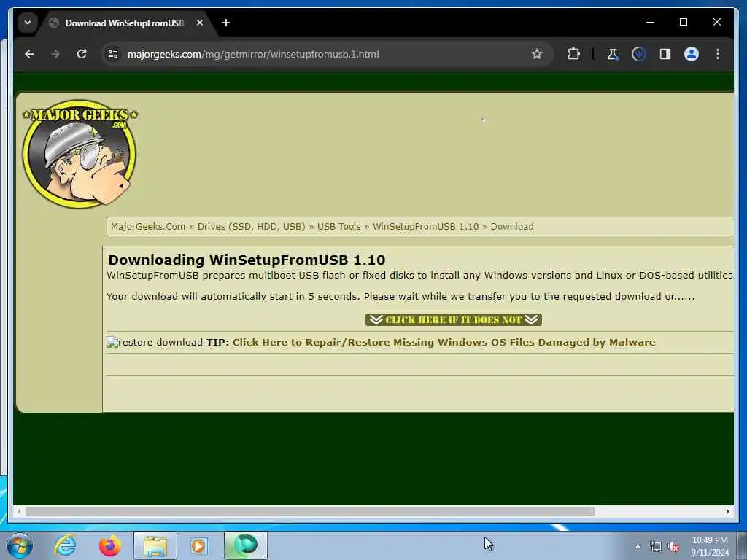Screen dimensions: 747x560
Task: Open Drives (SSD, HDD, USB) breadcrumb
Action: coord(251,227)
